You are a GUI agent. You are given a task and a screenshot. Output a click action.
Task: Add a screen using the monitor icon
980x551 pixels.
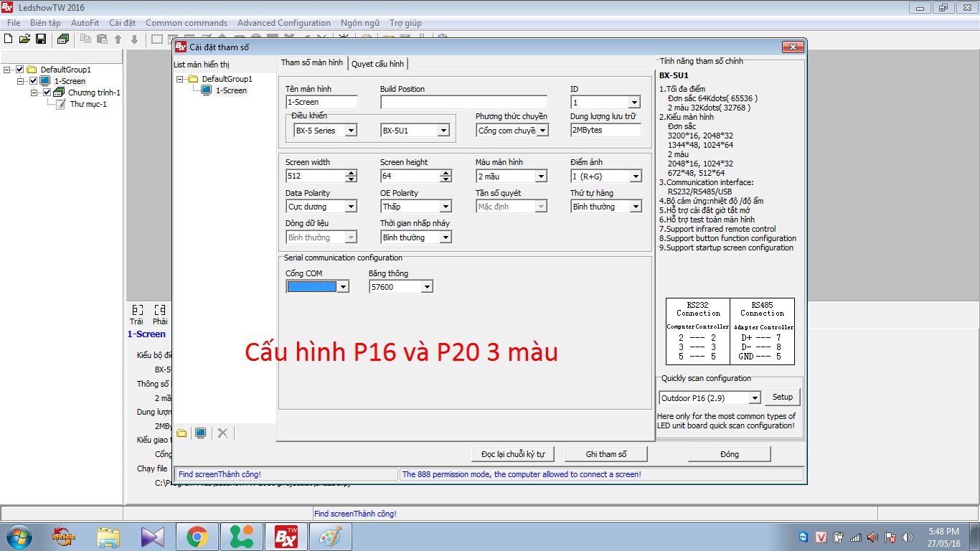pos(200,433)
